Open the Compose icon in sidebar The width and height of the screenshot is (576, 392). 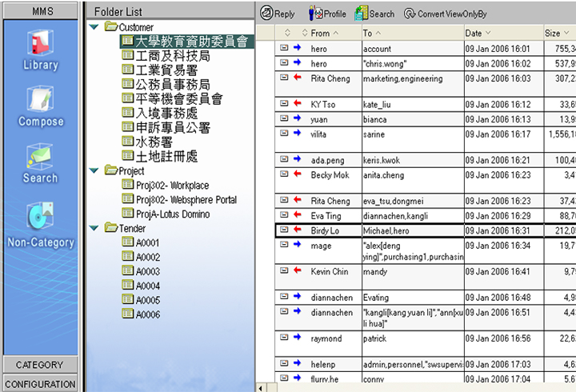40,98
